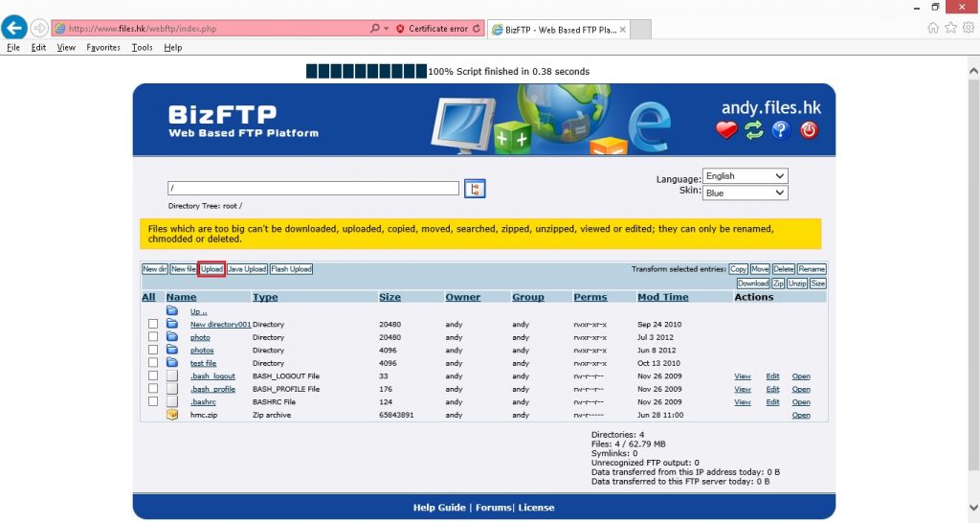Open the Favorites menu
Image resolution: width=980 pixels, height=523 pixels.
click(103, 48)
